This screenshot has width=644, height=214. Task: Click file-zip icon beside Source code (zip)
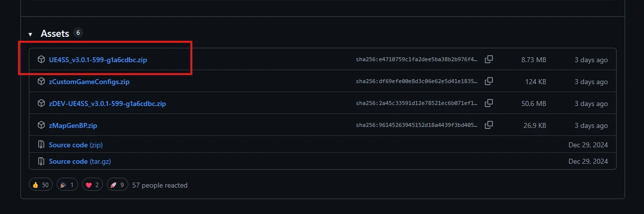click(x=41, y=145)
